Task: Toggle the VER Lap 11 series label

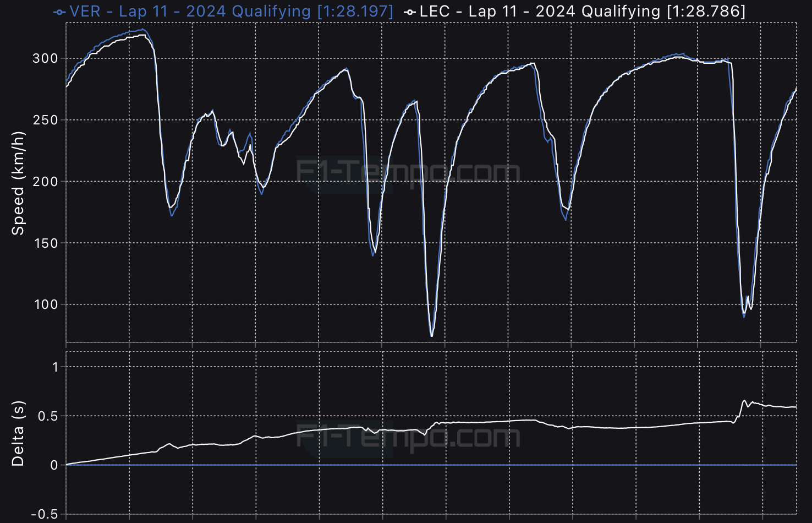Action: point(190,12)
